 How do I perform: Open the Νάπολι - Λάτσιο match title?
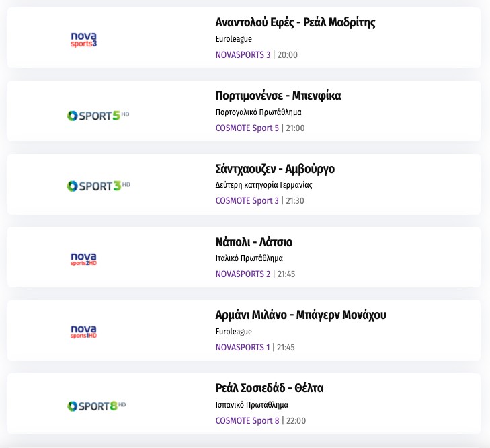[x=254, y=241]
